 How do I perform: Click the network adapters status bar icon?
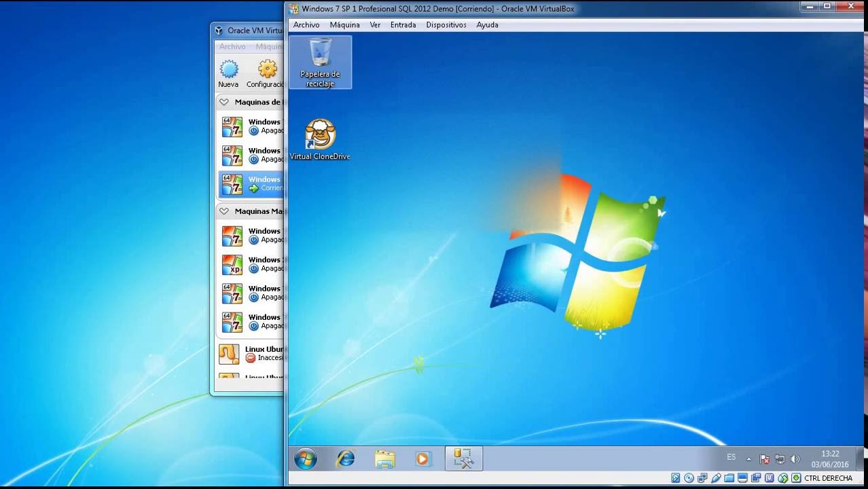(703, 478)
